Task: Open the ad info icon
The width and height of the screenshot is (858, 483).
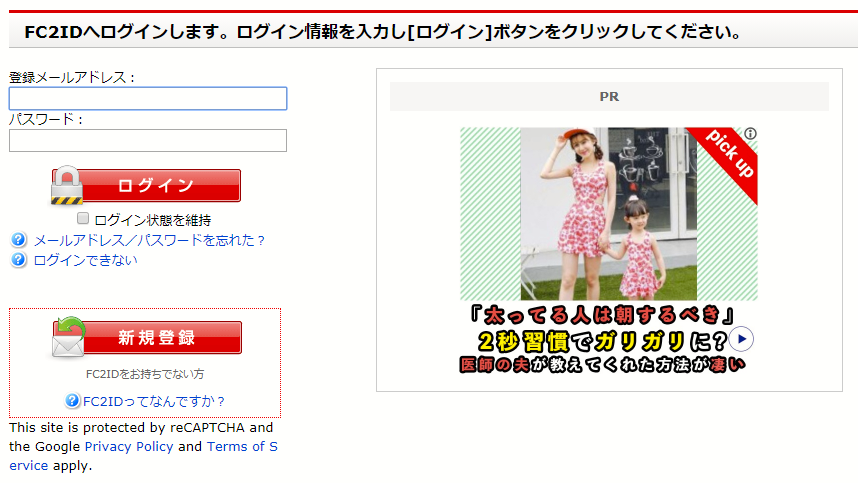Action: coord(751,133)
